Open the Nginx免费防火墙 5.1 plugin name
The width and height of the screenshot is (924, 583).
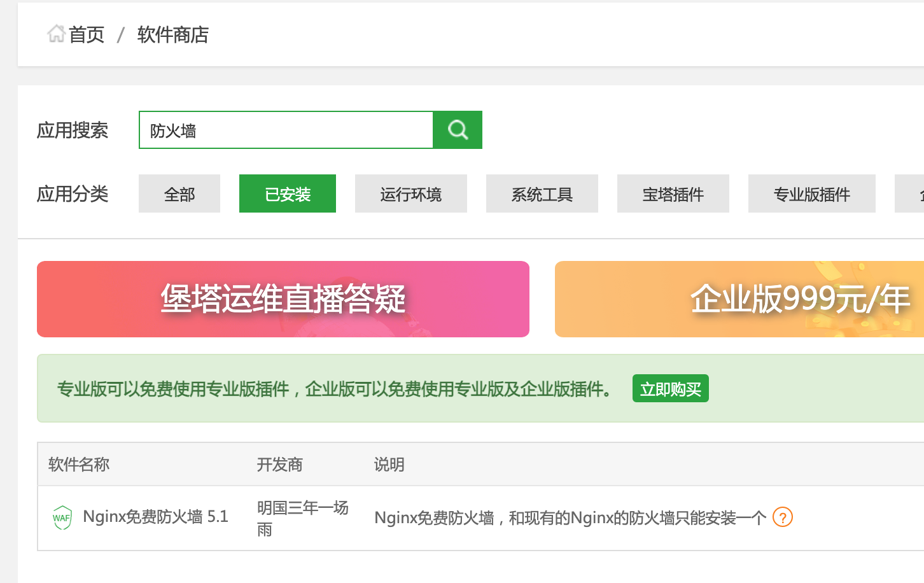[155, 517]
